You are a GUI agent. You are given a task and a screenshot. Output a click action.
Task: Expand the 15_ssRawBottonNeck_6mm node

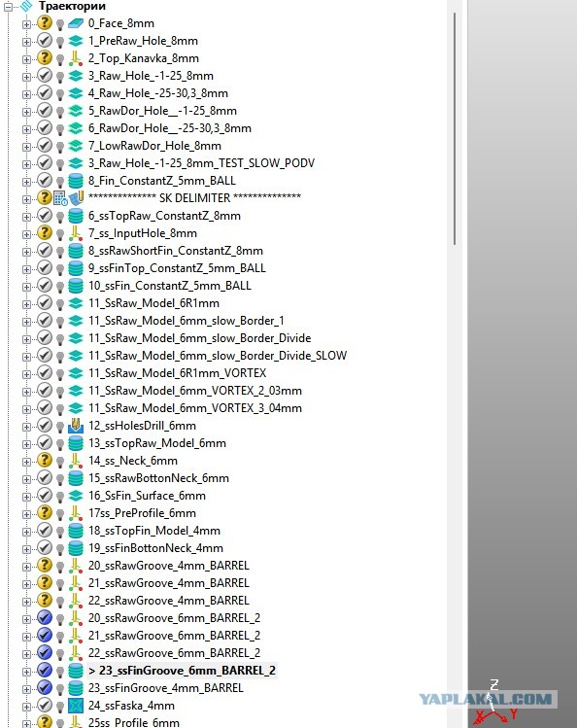pos(26,479)
